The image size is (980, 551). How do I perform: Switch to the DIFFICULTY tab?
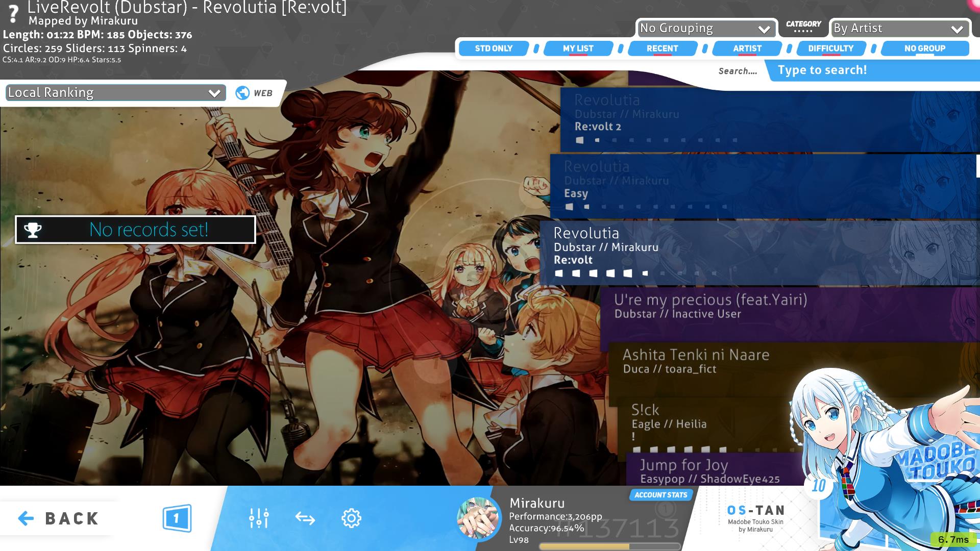coord(830,48)
